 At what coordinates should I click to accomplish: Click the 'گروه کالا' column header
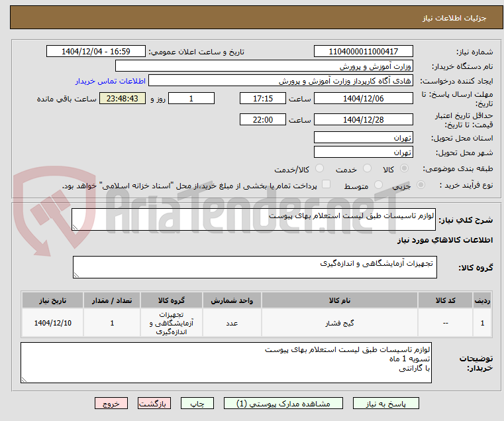tap(172, 300)
